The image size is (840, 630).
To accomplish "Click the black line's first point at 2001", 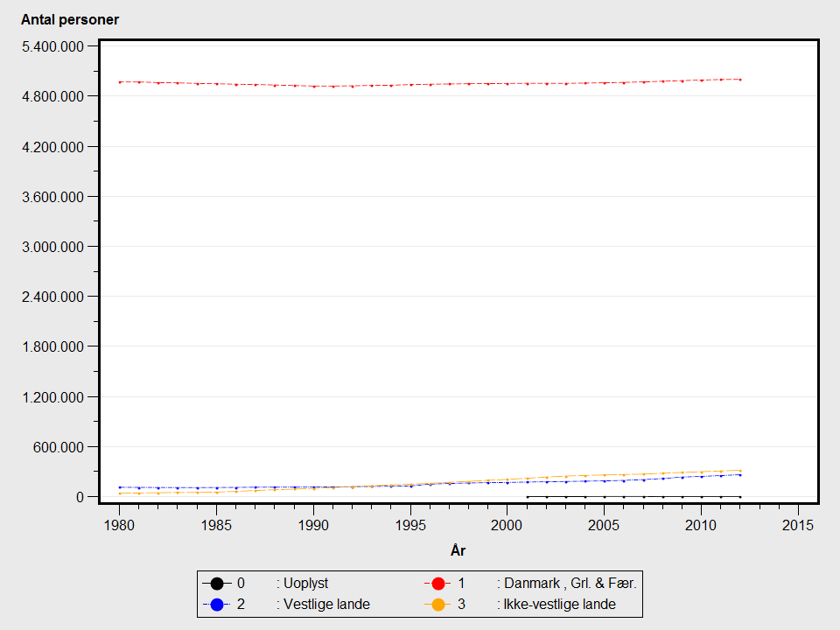I will [527, 496].
